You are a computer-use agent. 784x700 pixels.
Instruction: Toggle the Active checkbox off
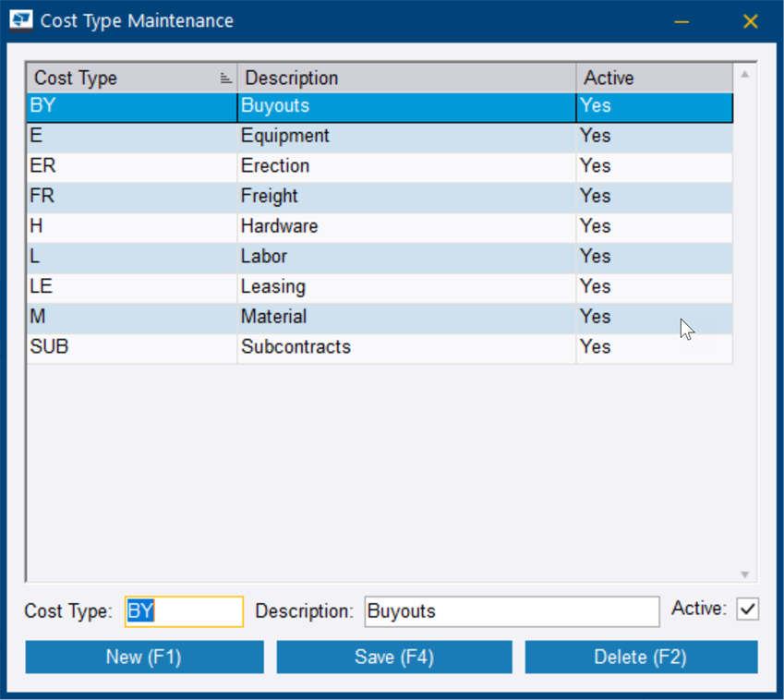tap(747, 609)
